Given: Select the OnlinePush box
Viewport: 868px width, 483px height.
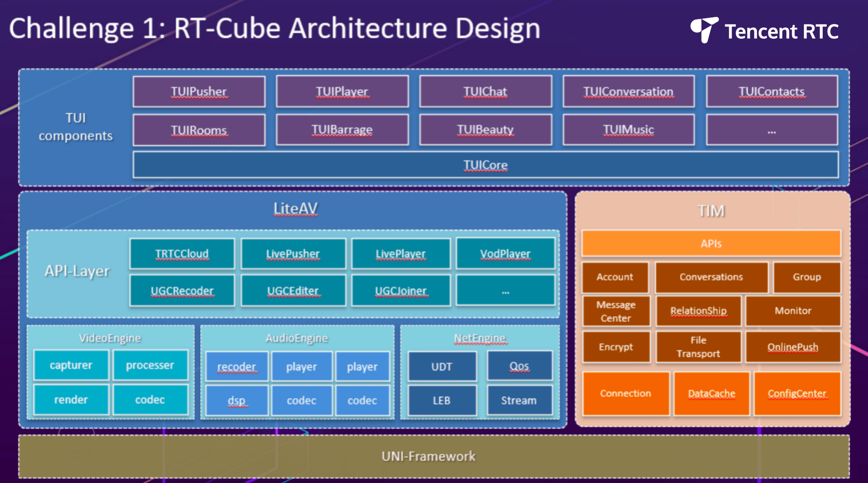Looking at the screenshot, I should click(793, 347).
